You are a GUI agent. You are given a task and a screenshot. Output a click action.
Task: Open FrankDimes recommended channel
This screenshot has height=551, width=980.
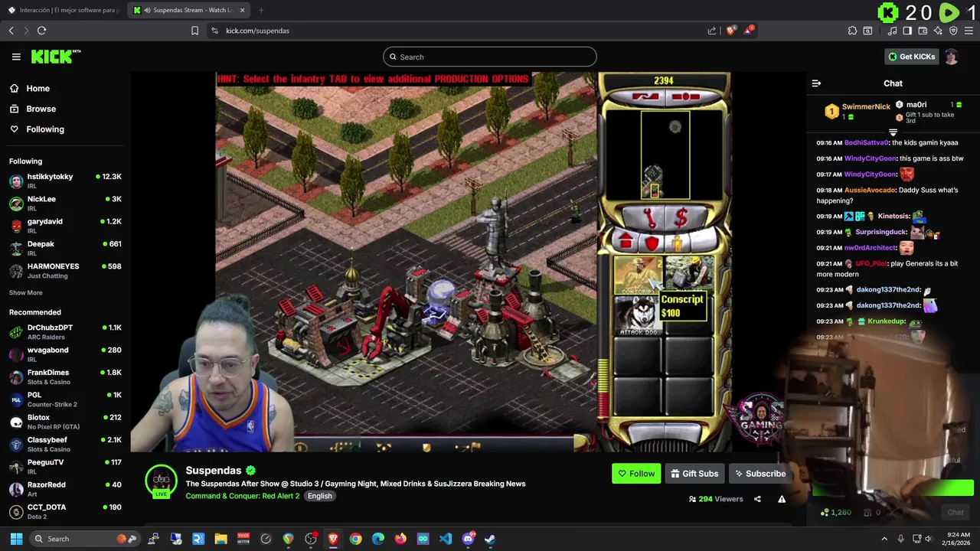pyautogui.click(x=65, y=377)
